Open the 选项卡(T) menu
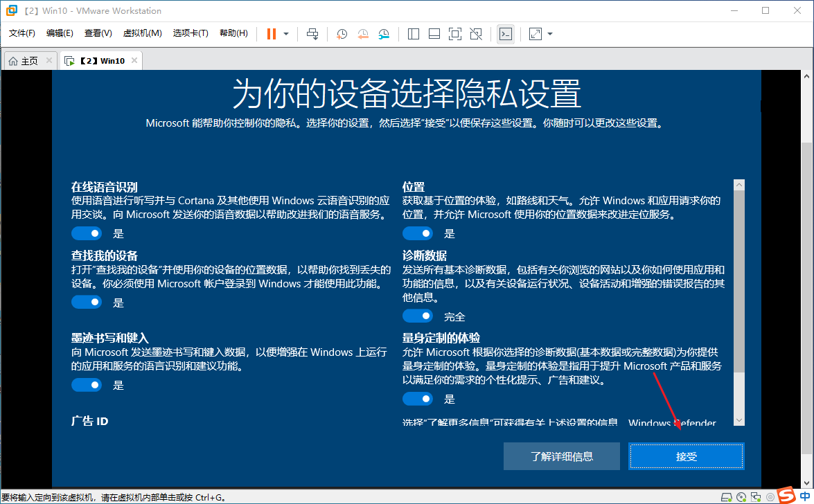 [x=191, y=33]
